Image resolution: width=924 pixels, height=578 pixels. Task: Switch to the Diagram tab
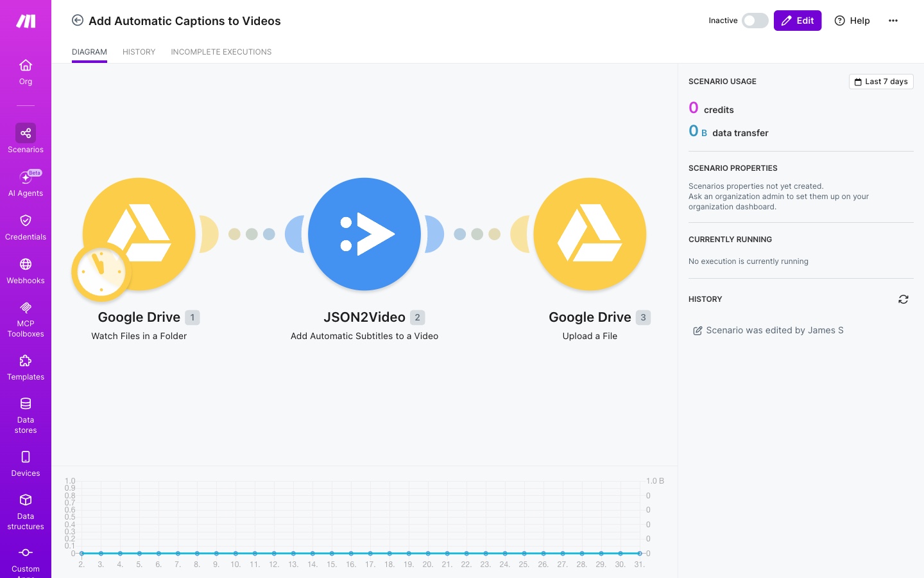pos(89,52)
